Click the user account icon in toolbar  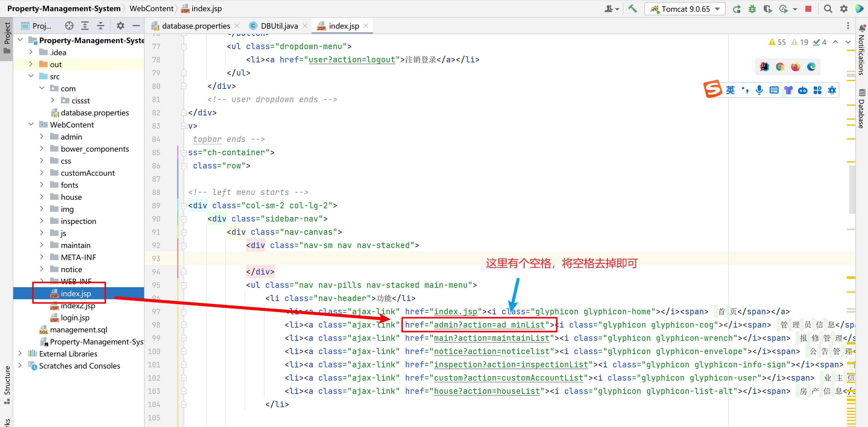point(609,9)
